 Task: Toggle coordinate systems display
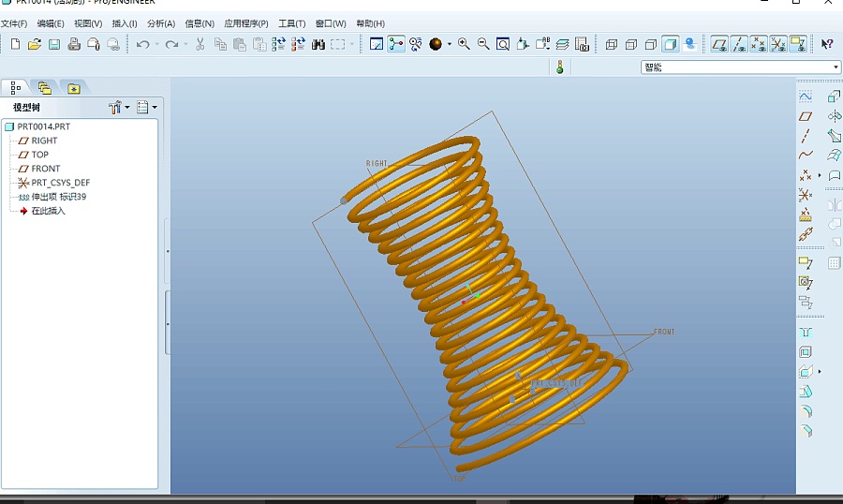point(778,44)
